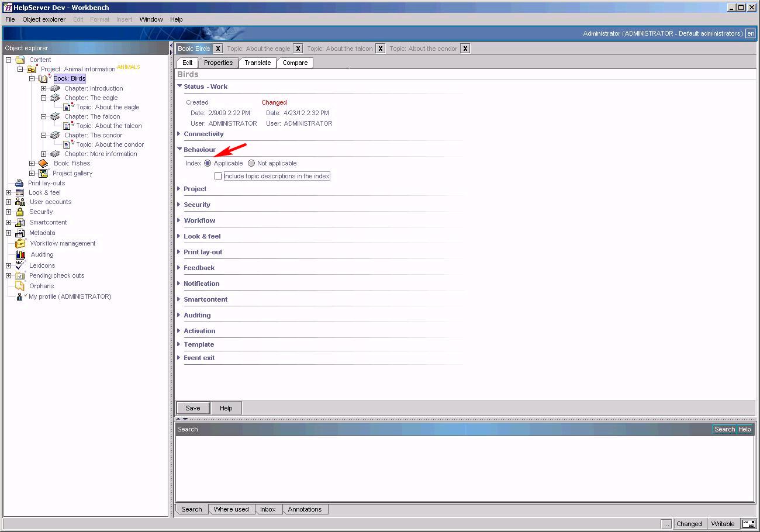Open the Window menu

click(151, 19)
